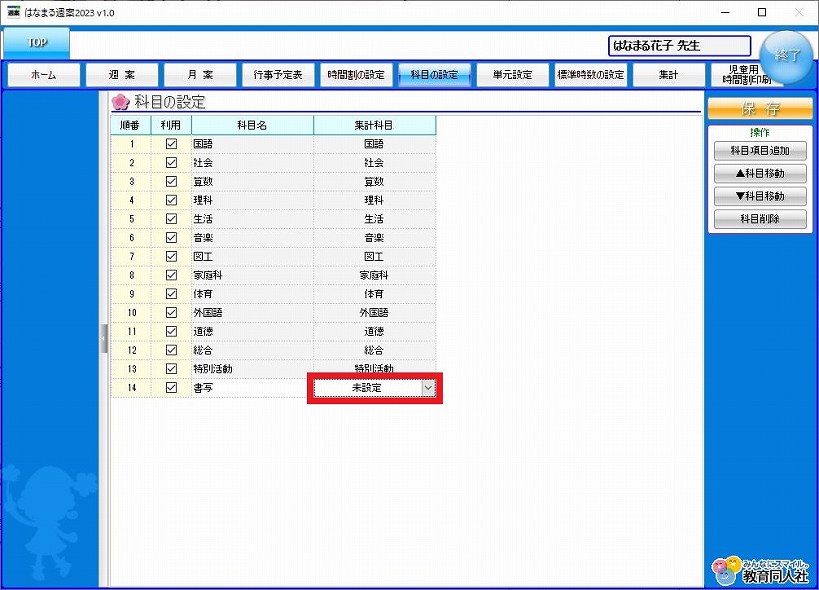Minimize the はなまる週案2023 window
This screenshot has width=819, height=590.
pos(725,13)
